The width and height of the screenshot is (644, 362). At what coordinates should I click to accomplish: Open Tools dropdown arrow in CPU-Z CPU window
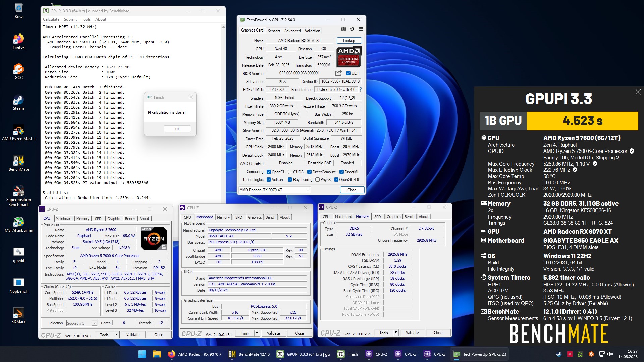click(116, 335)
